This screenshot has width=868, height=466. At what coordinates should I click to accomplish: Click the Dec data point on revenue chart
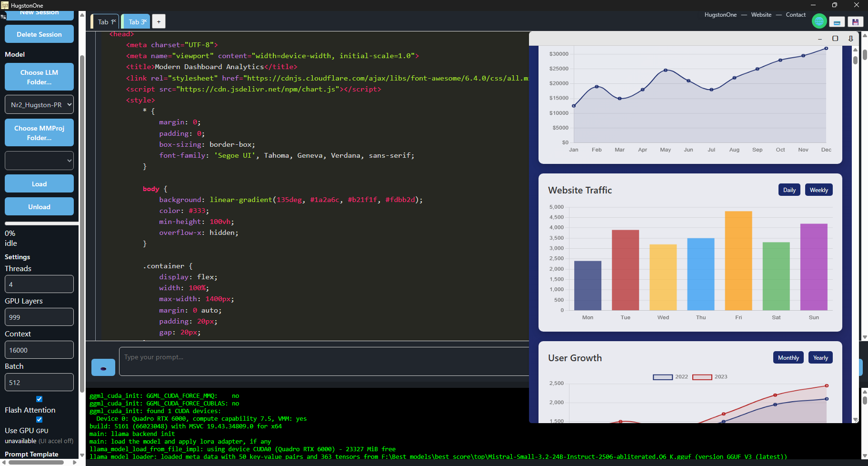(x=826, y=49)
